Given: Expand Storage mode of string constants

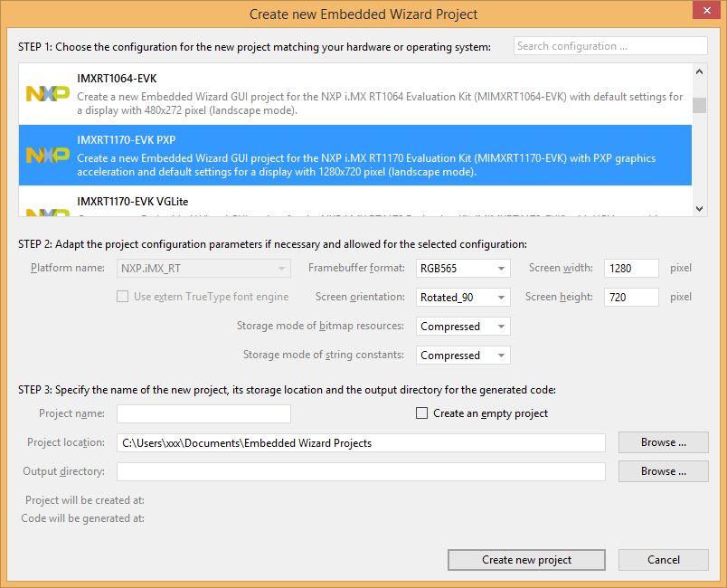Looking at the screenshot, I should (x=463, y=356).
